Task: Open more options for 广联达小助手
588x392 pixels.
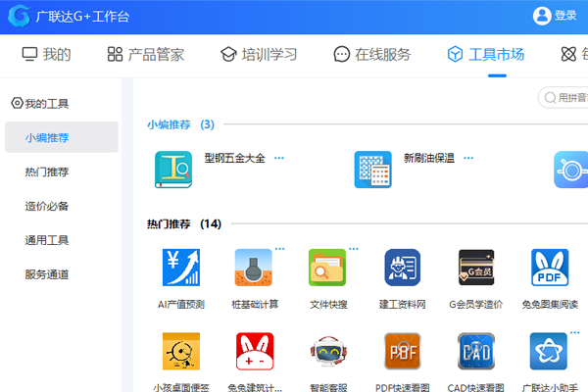Action: (575, 333)
